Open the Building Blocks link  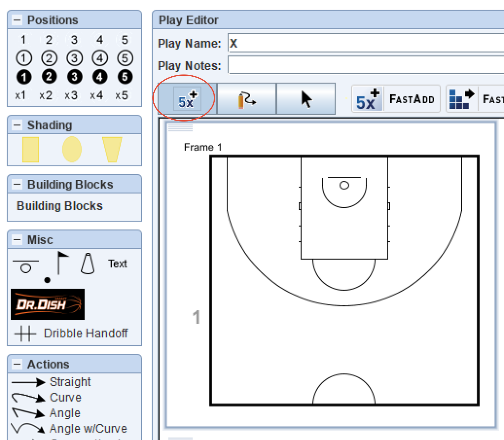(60, 206)
